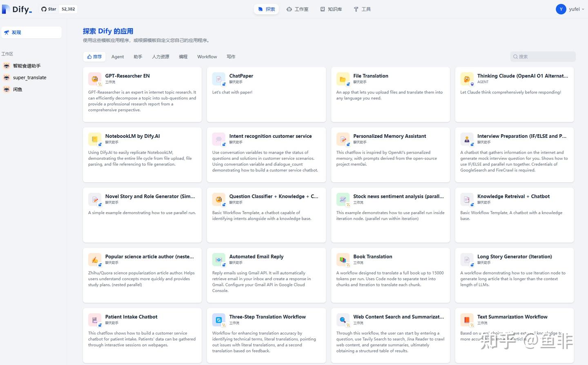The width and height of the screenshot is (588, 365).
Task: Click the Personalized Memory Assistant icon
Action: [343, 139]
